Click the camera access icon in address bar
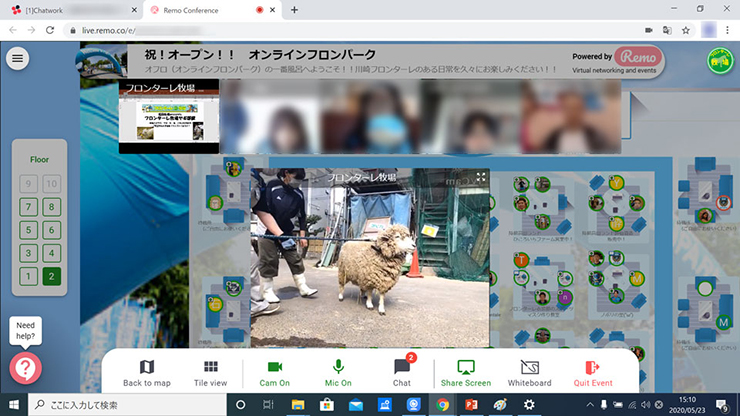 pos(649,30)
